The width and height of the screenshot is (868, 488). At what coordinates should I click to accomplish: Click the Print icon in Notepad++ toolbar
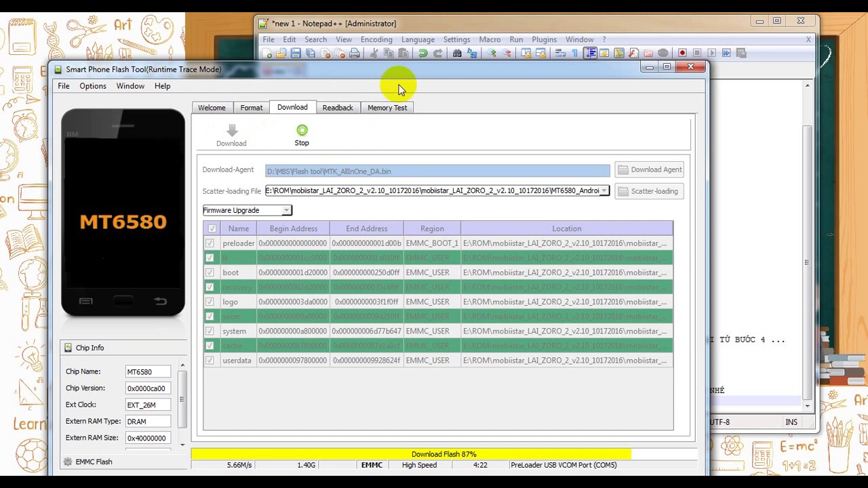[x=354, y=53]
